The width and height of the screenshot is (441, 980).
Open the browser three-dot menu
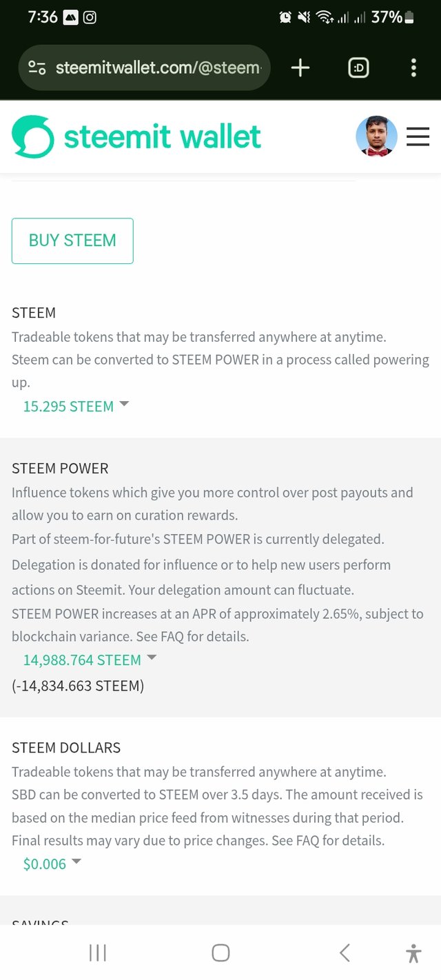pos(413,68)
